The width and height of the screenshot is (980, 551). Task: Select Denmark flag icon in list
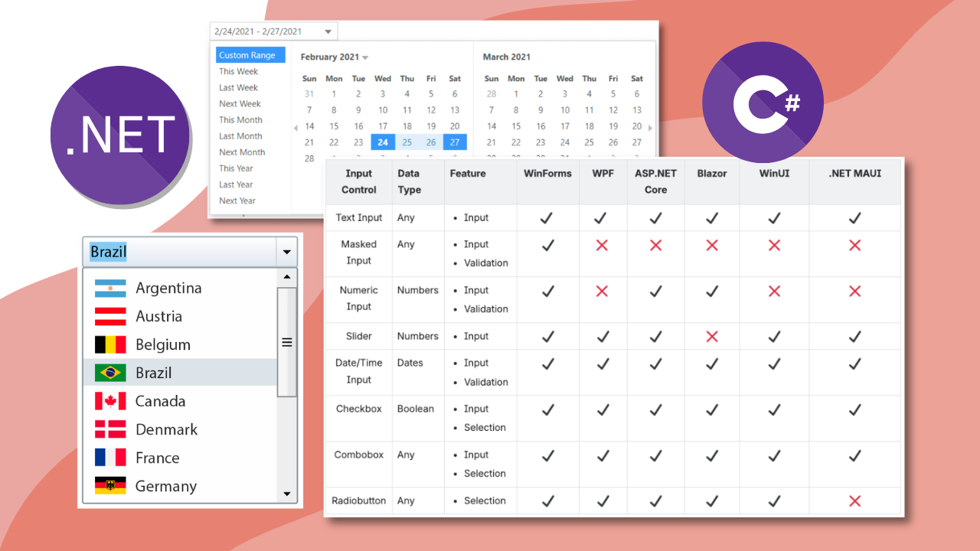point(110,430)
